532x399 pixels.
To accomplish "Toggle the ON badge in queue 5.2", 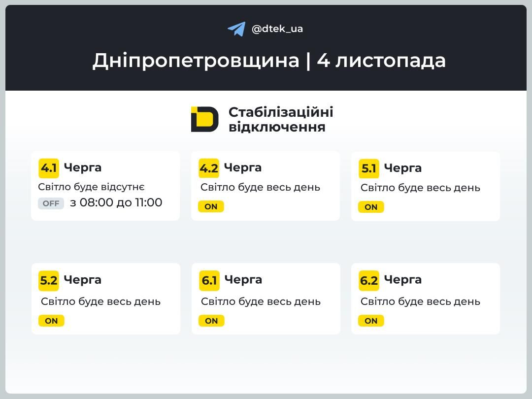I will click(x=51, y=321).
